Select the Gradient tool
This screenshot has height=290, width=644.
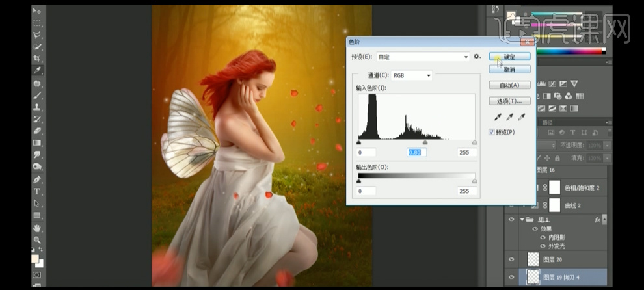pos(37,143)
